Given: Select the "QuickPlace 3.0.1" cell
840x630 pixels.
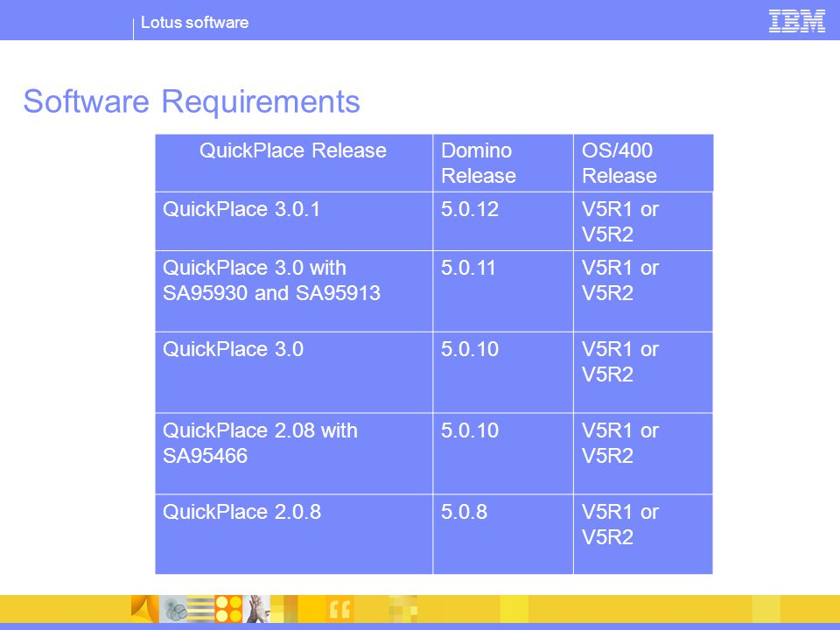Looking at the screenshot, I should (294, 221).
